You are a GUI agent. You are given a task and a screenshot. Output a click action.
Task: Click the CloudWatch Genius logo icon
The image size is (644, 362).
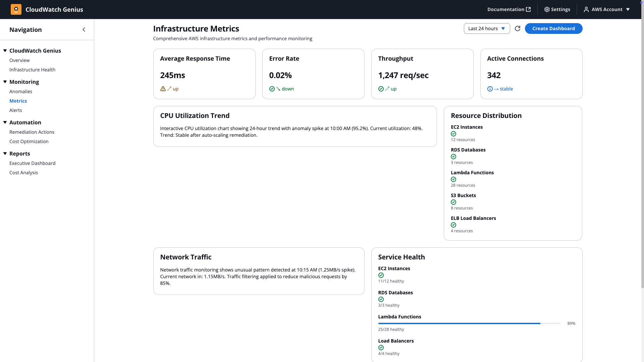tap(16, 9)
